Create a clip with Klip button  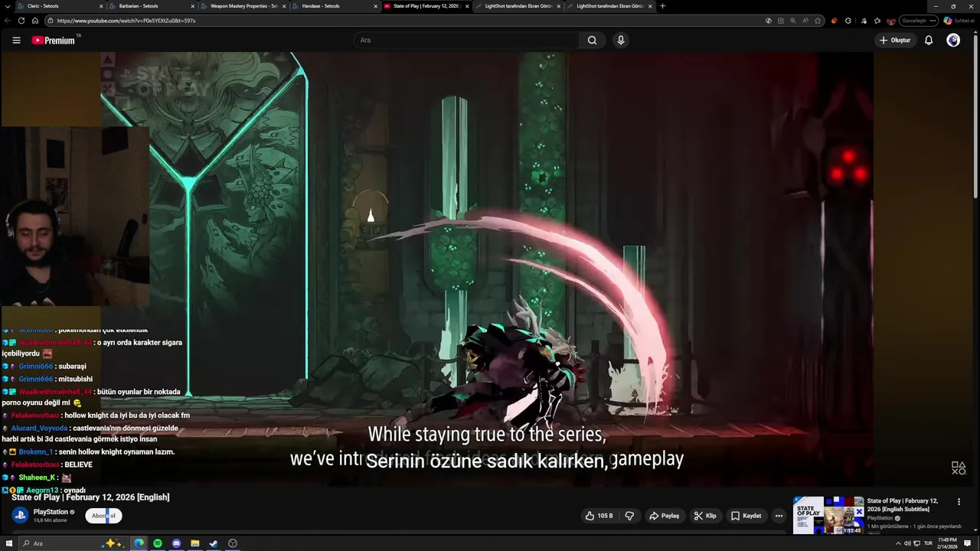click(x=705, y=516)
